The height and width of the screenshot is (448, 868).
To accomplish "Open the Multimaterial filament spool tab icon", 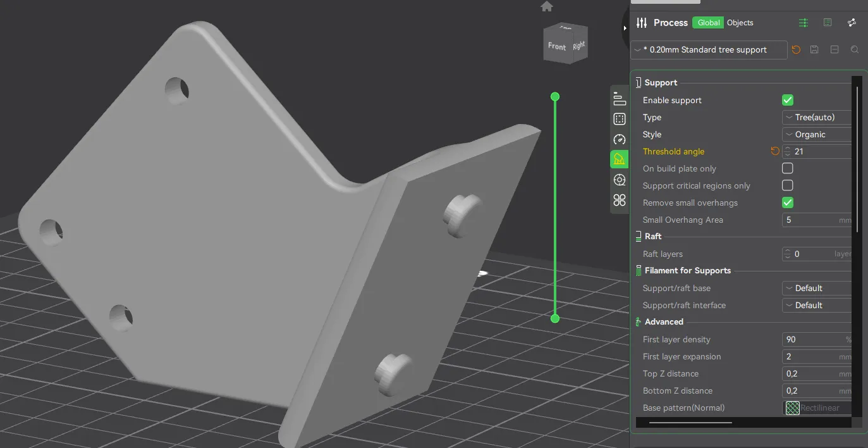I will [x=620, y=180].
